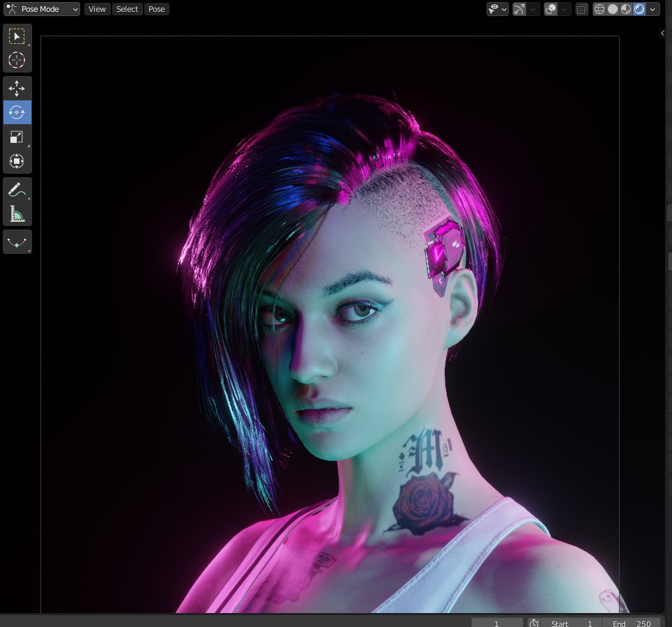The image size is (672, 627).
Task: Open the View menu
Action: tap(97, 9)
